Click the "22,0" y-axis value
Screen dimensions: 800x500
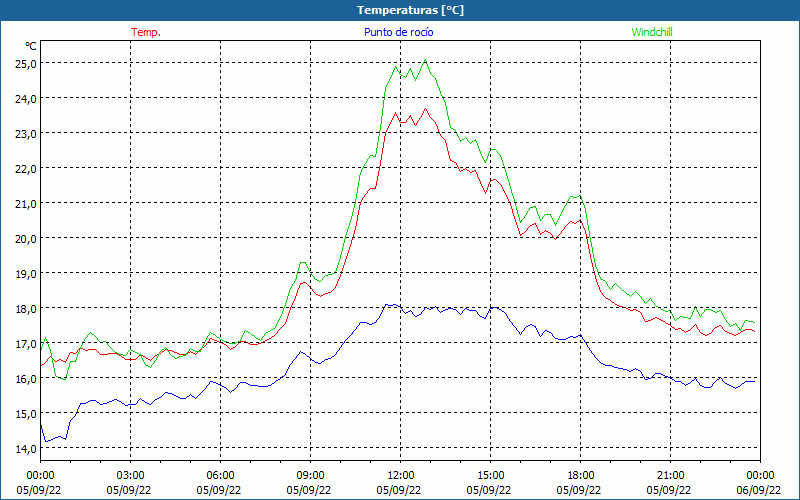25,169
